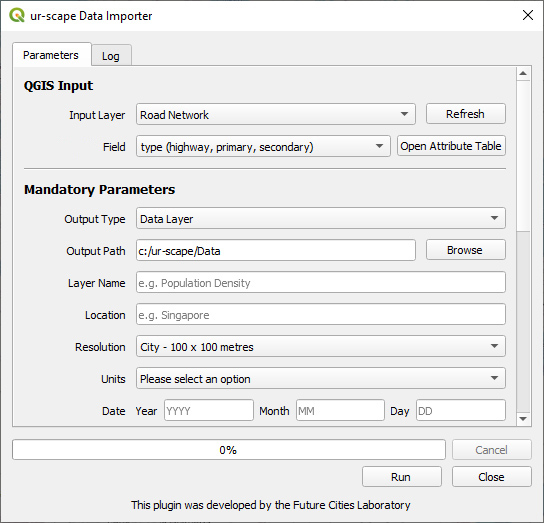Click the scrollbar down arrow
Screen dimensions: 544x523
point(523,419)
